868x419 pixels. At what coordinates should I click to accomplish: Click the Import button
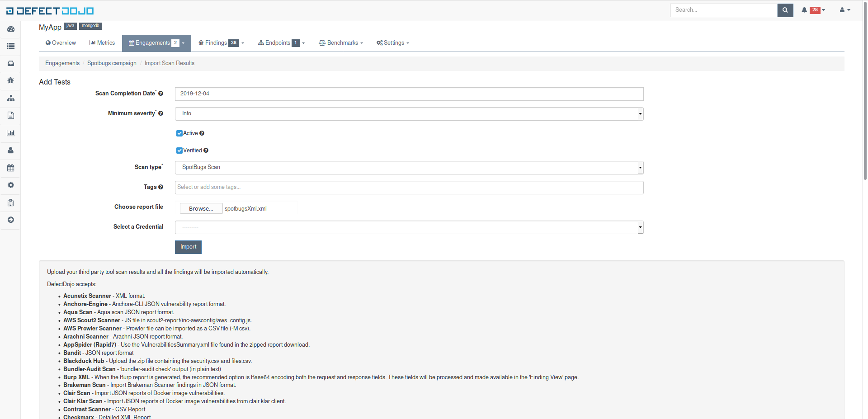188,247
